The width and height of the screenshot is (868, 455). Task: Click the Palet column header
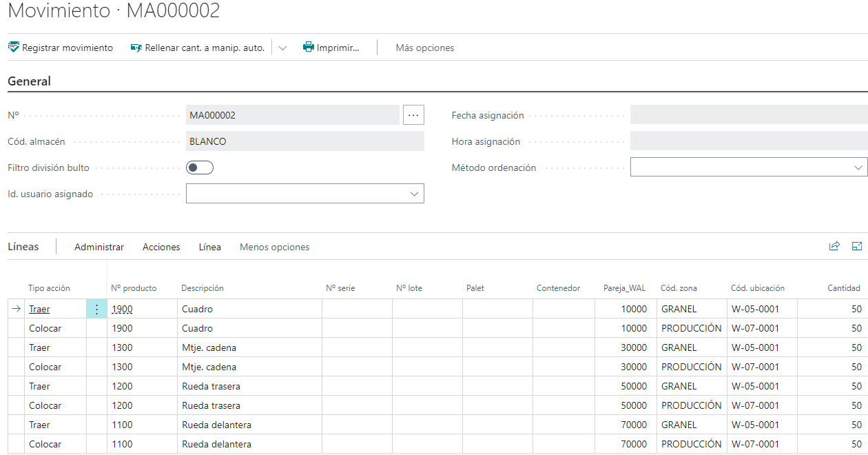475,288
